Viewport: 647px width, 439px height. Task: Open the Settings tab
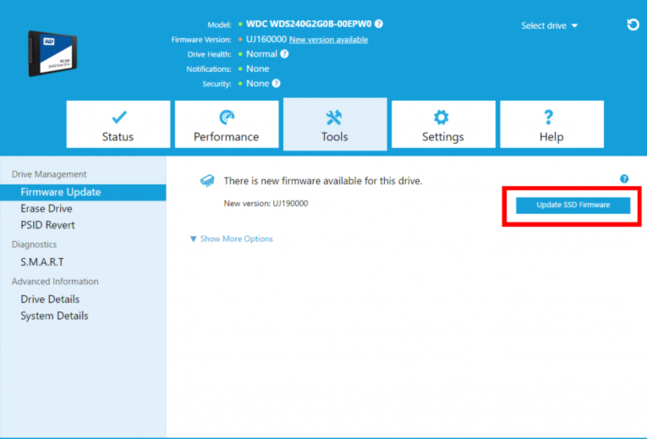coord(443,124)
